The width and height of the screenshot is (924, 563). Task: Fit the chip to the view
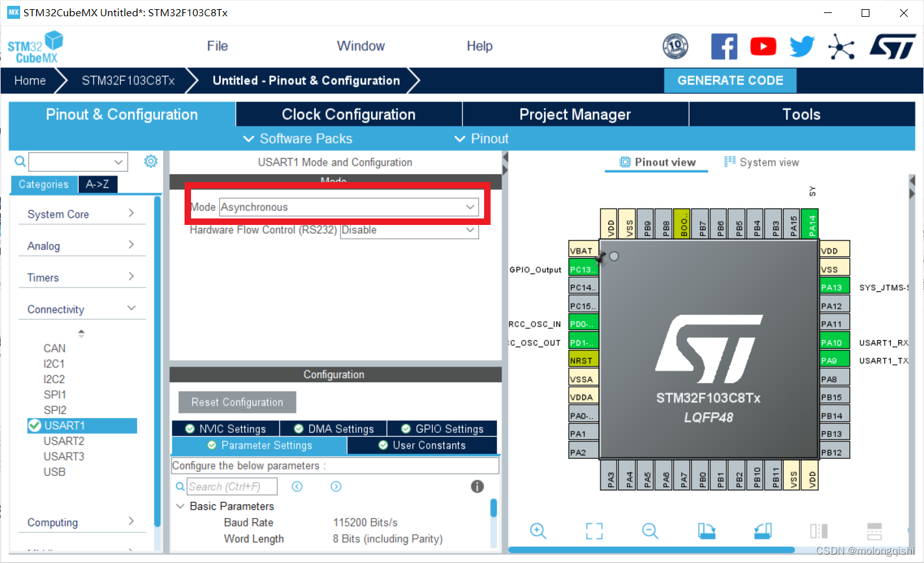pyautogui.click(x=595, y=530)
